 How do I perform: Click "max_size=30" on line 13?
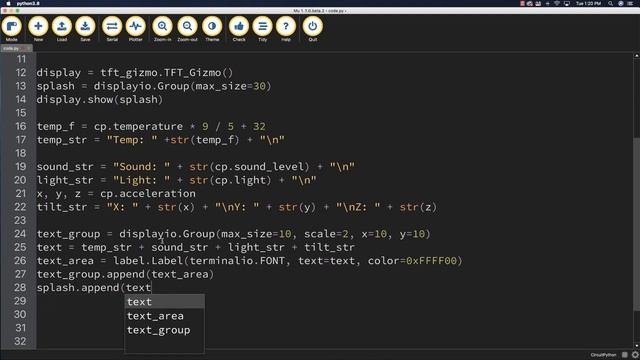[231, 86]
